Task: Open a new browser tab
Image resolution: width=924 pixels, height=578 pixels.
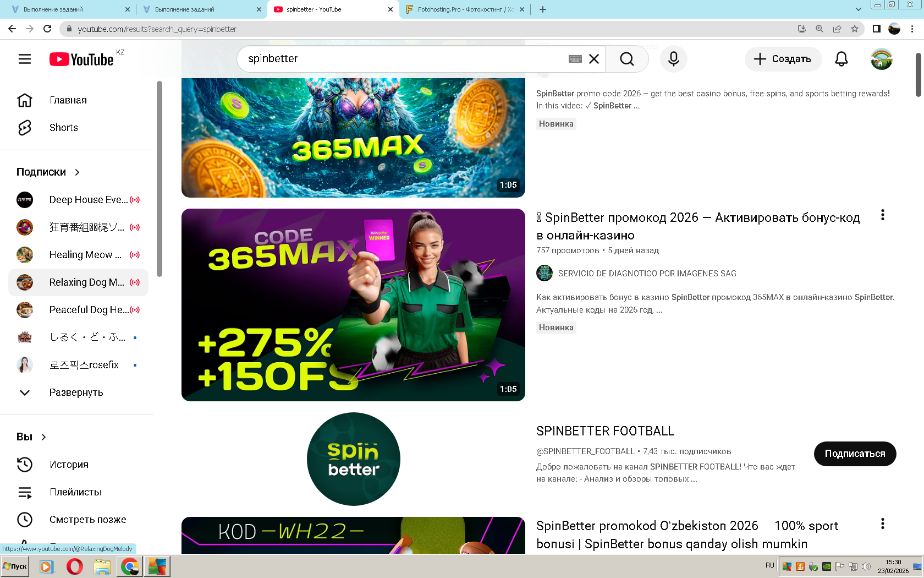Action: (x=543, y=9)
